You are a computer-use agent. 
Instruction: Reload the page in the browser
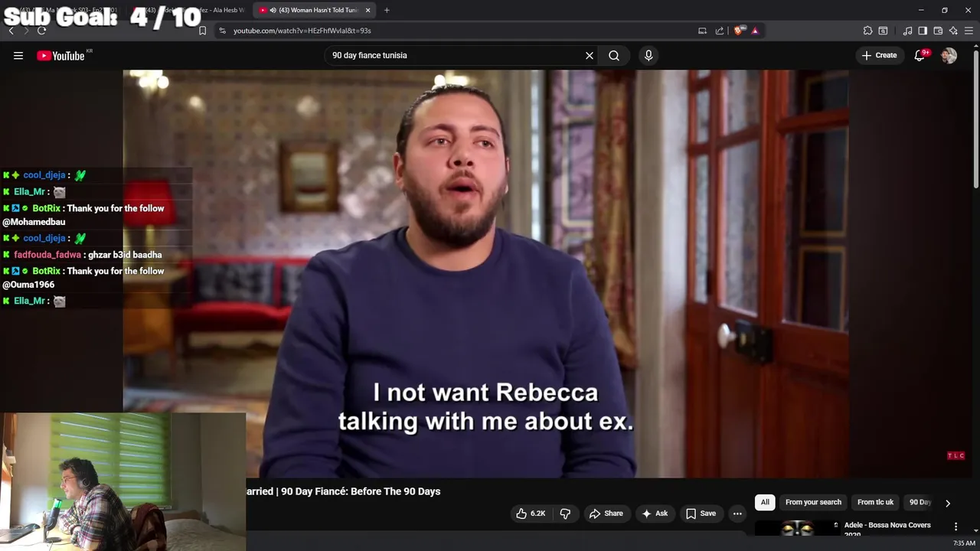tap(41, 31)
